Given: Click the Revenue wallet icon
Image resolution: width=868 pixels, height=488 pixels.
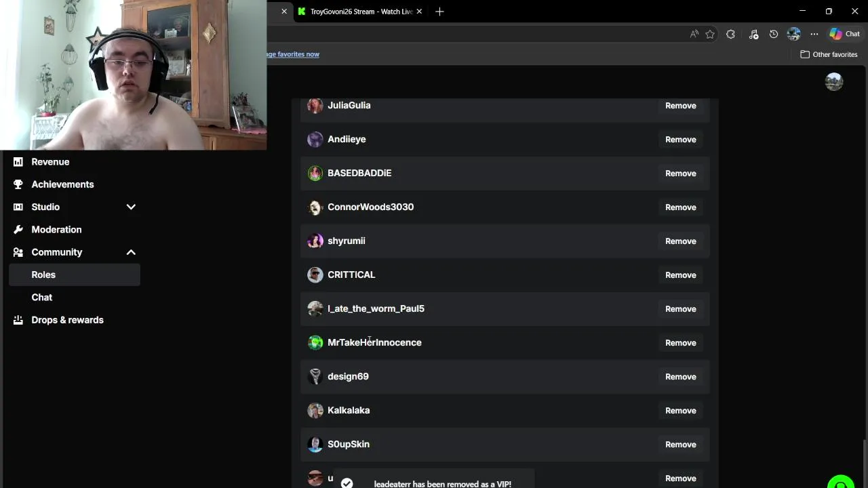Looking at the screenshot, I should click(18, 162).
